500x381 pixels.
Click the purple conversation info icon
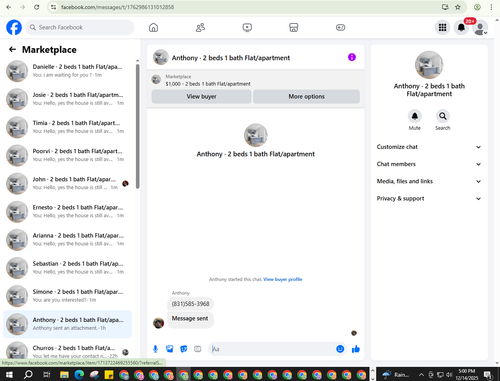(352, 57)
